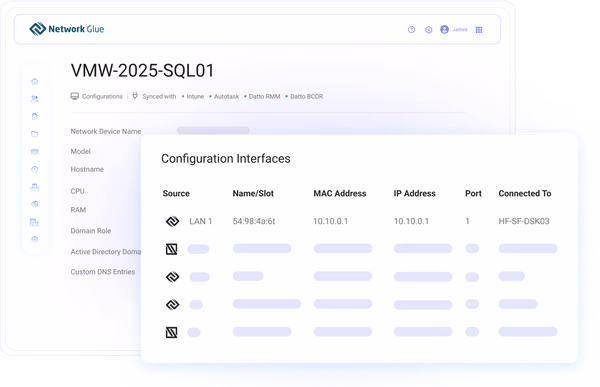Click the MAC Address column header
600x387 pixels.
340,193
